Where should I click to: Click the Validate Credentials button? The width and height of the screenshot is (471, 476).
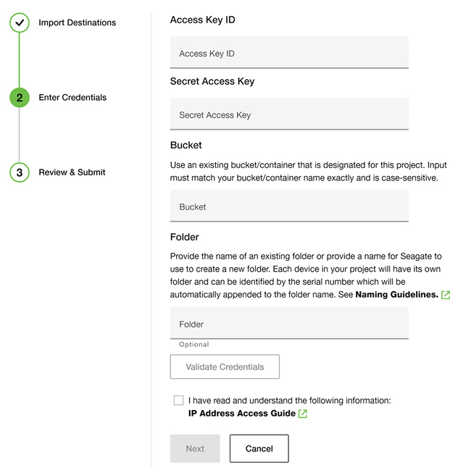[x=225, y=367]
